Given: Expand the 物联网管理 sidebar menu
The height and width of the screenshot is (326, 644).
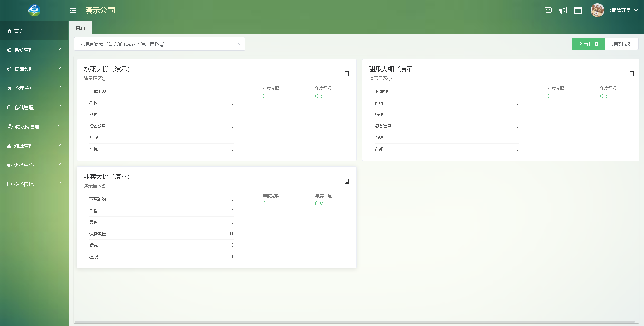Looking at the screenshot, I should click(x=34, y=127).
